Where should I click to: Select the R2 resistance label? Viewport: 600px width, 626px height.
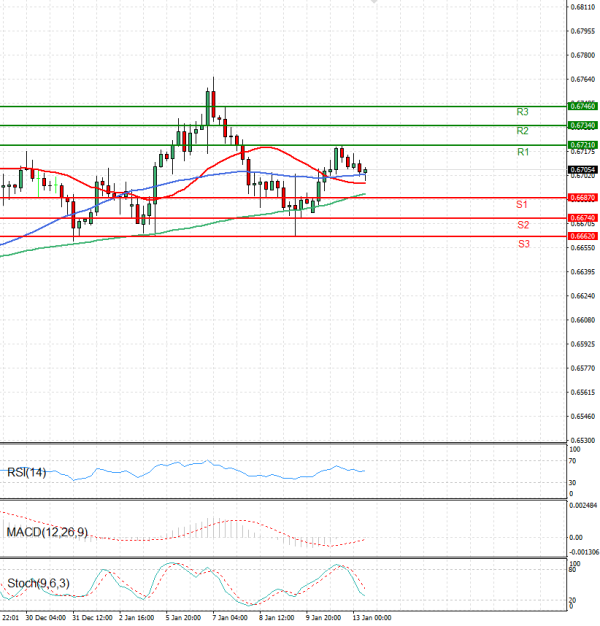[522, 131]
